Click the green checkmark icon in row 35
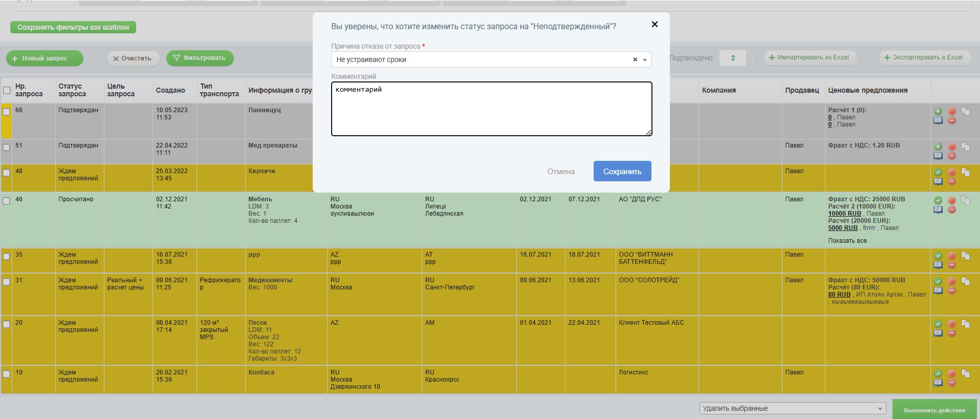980x419 pixels. (938, 256)
